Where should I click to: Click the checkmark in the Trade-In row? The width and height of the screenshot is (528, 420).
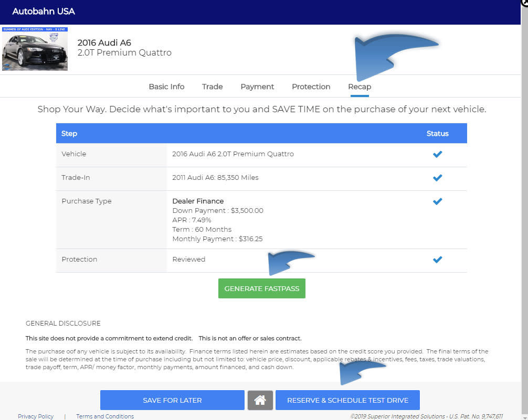pyautogui.click(x=437, y=178)
